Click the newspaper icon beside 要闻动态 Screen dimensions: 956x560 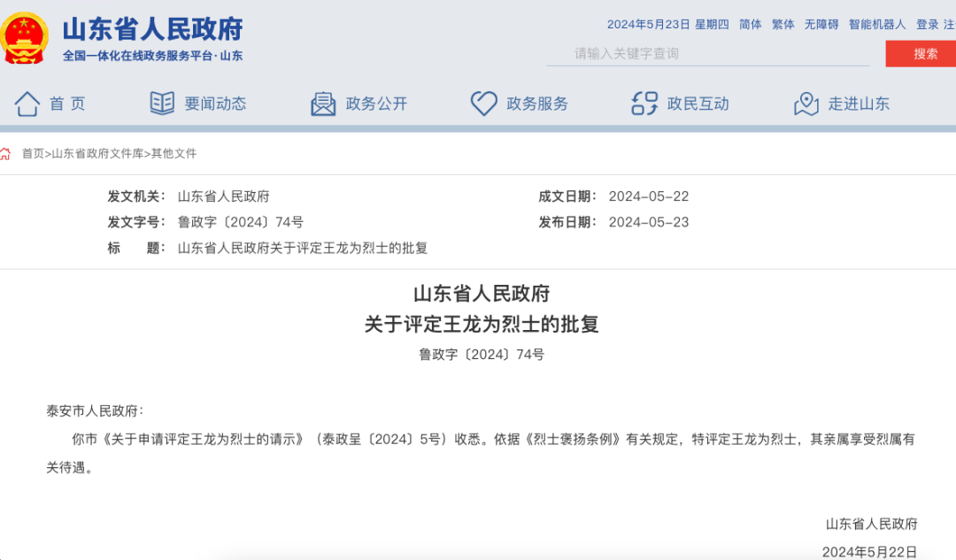click(162, 104)
